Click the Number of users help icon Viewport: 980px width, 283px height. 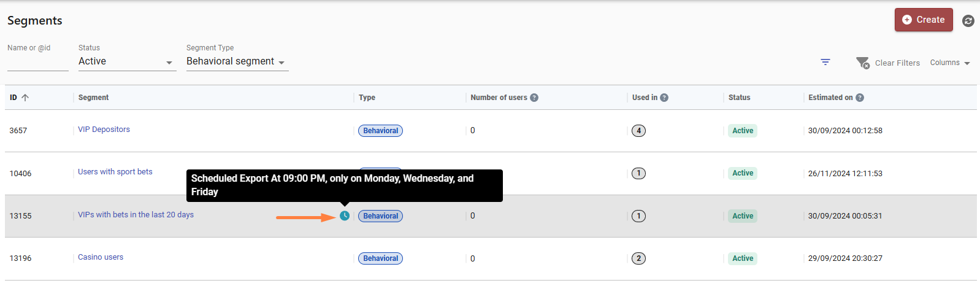point(534,98)
